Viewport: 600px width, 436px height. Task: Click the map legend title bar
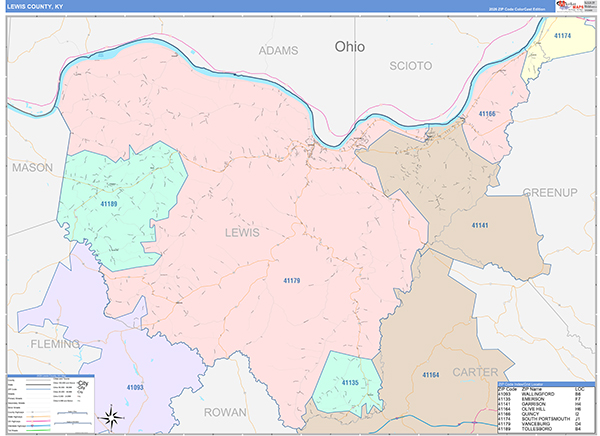coord(51,376)
